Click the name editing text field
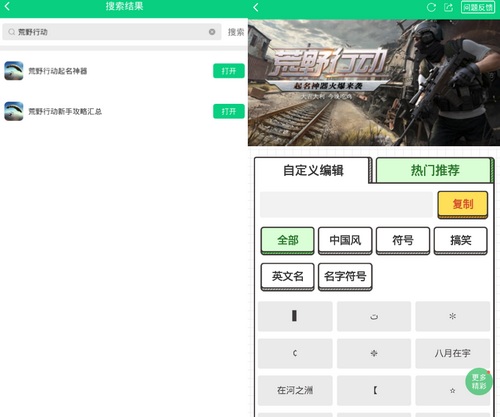The image size is (500, 417). point(346,204)
